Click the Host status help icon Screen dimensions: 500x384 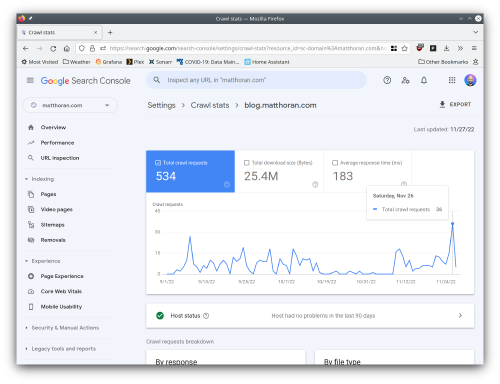206,316
